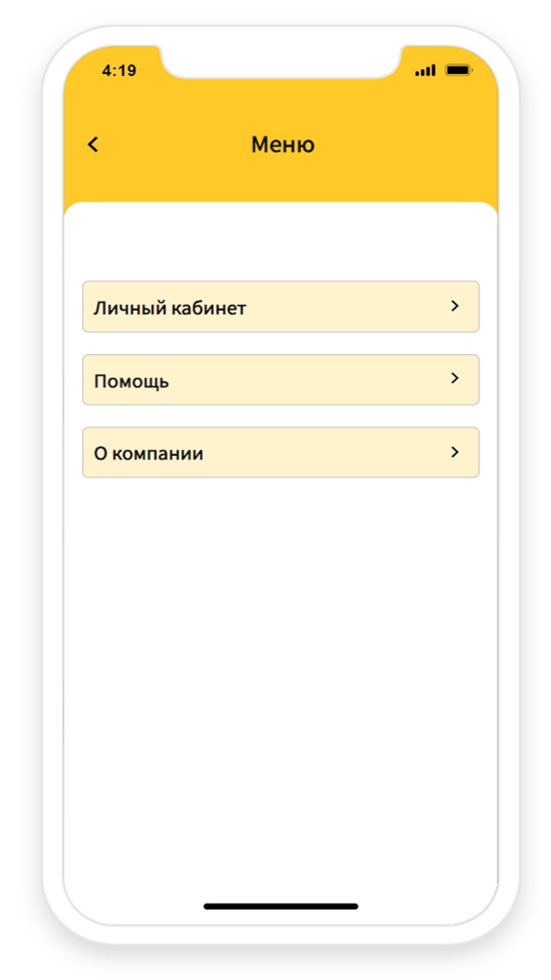Tap the back arrow in the header
Viewport: 551px width, 980px height.
(93, 144)
